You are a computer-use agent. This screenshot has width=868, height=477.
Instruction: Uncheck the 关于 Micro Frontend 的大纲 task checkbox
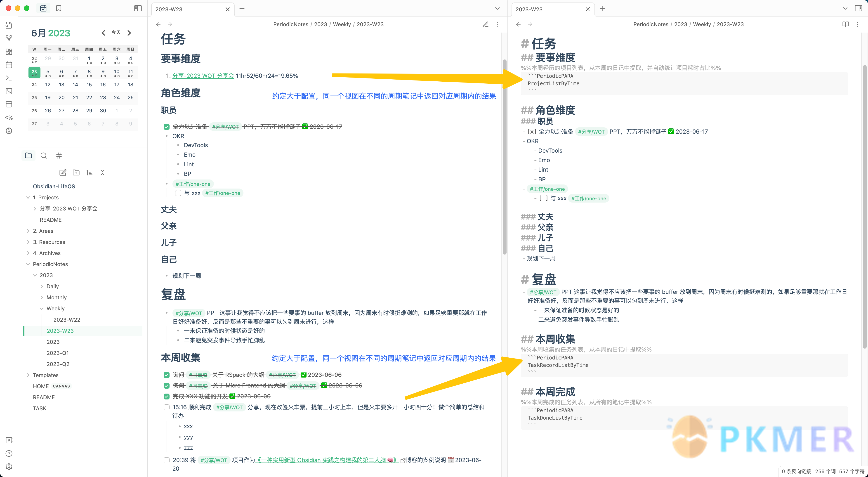[166, 386]
